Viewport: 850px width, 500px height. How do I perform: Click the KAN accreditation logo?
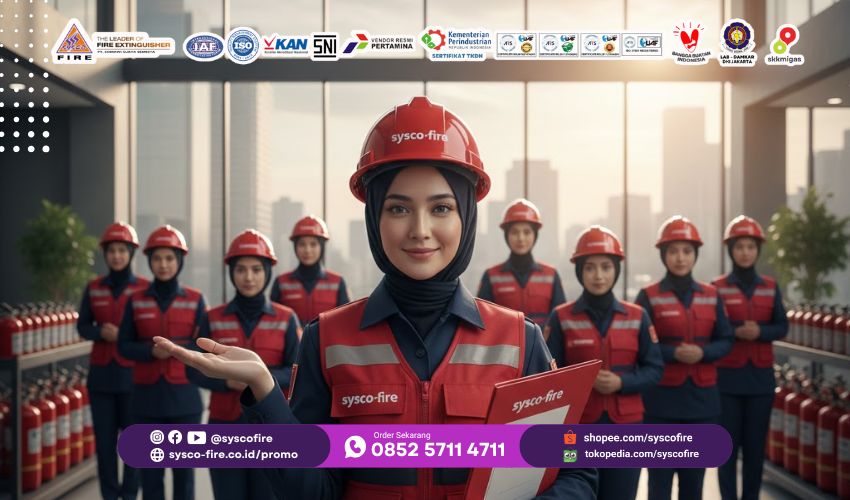pos(285,45)
